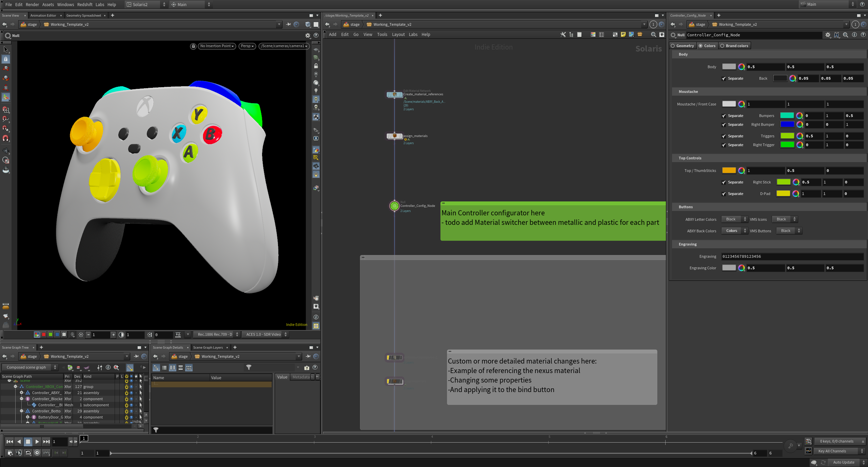
Task: Click the red channel display button under viewport
Action: click(44, 334)
